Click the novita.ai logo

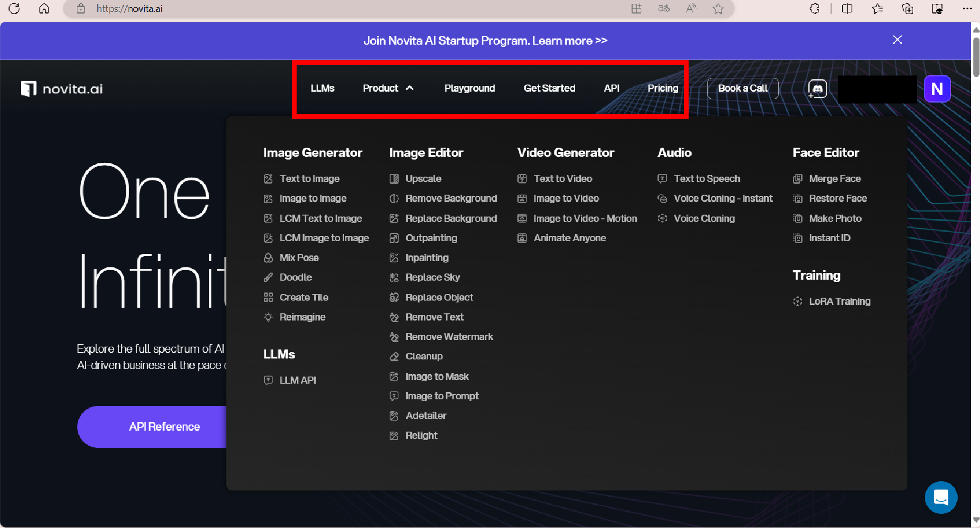[62, 89]
